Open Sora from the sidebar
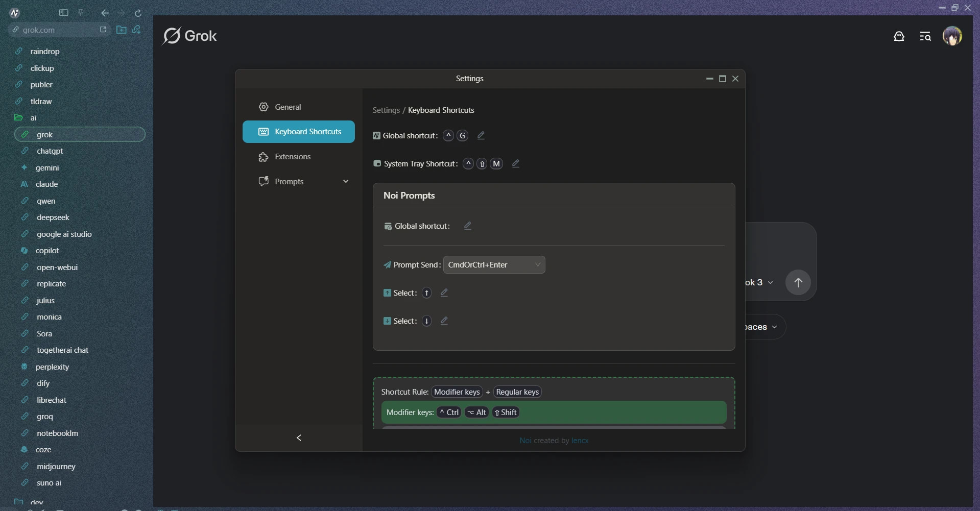980x511 pixels. click(44, 334)
